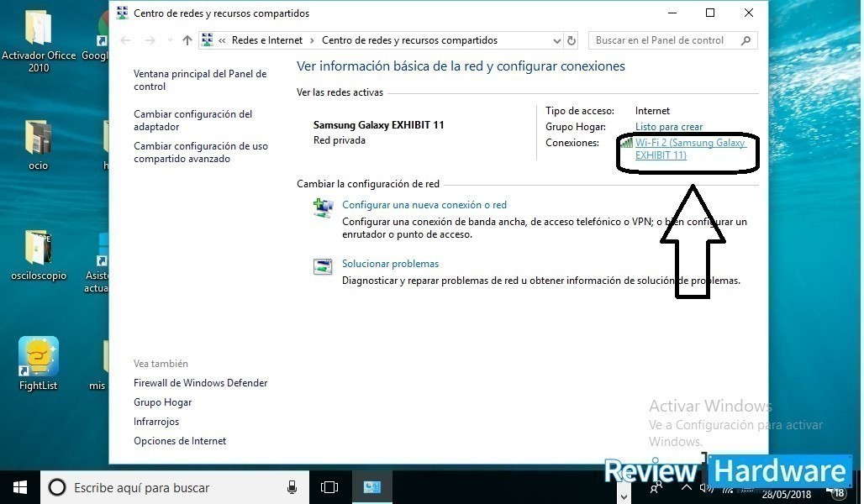Open 'Cambiar configuración de uso compartido avanzado'

[201, 152]
